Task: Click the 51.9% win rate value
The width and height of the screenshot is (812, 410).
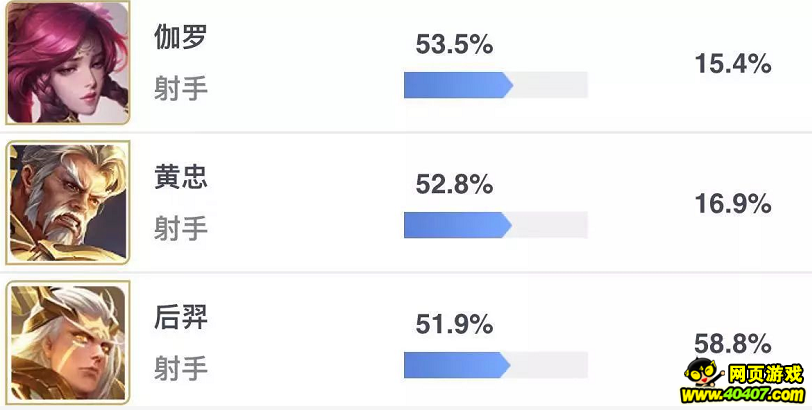Action: 454,325
